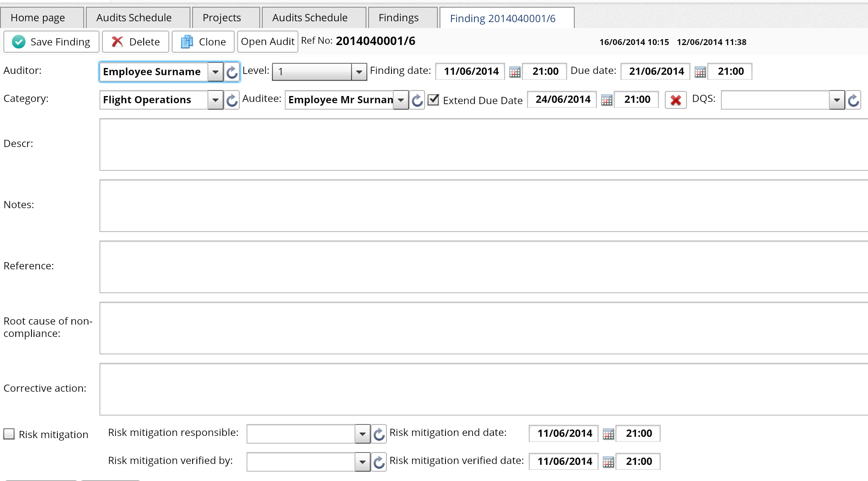Open the Risk mitigation end date calendar
The image size is (868, 481).
click(608, 434)
